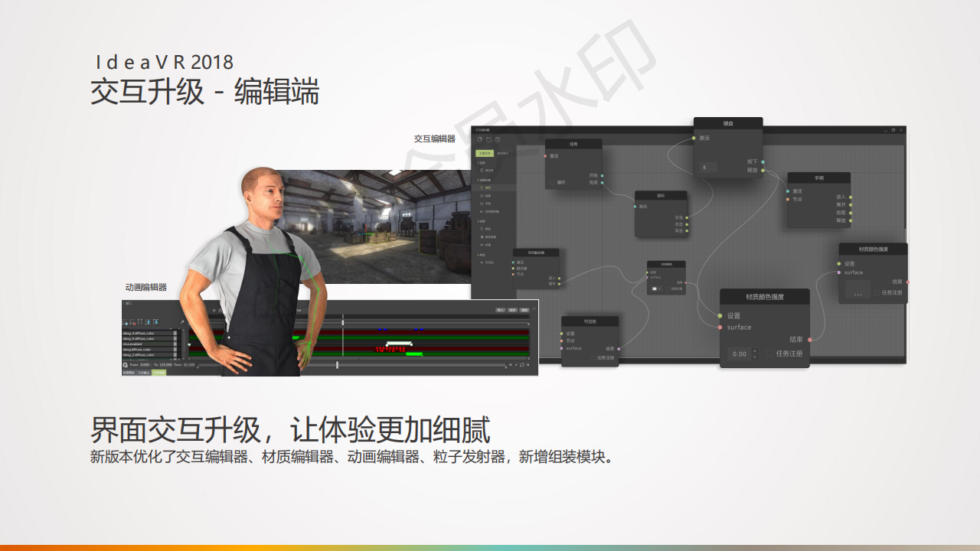Click the third toolbar icon (save/export) in interaction editor
Image resolution: width=980 pixels, height=551 pixels.
498,139
